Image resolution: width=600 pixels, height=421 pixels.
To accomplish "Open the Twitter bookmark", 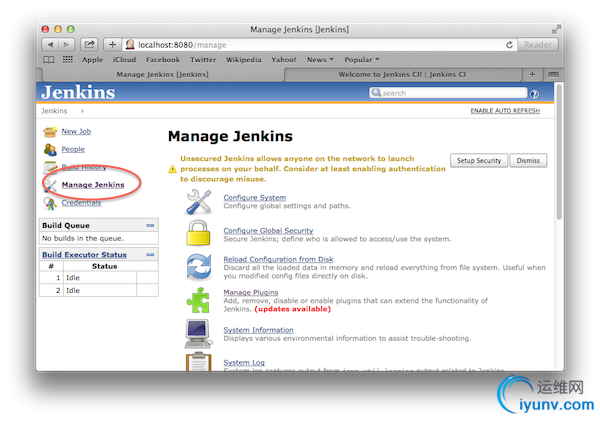I will pyautogui.click(x=203, y=60).
